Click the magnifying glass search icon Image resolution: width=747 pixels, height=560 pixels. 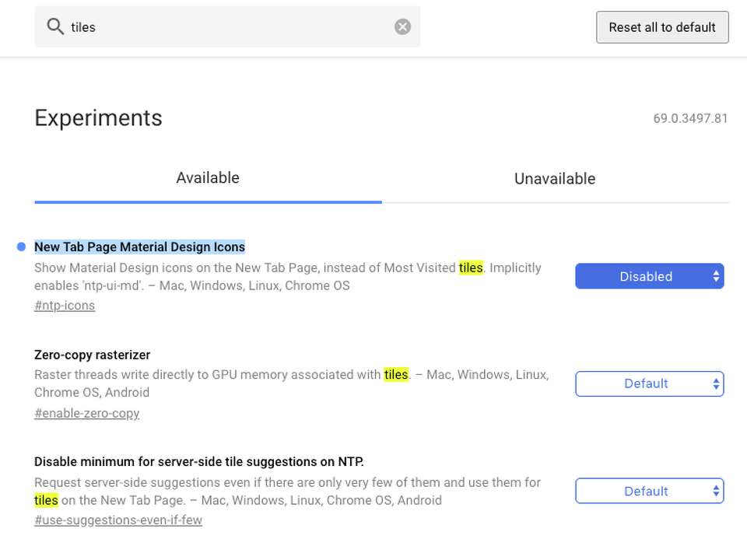54,27
